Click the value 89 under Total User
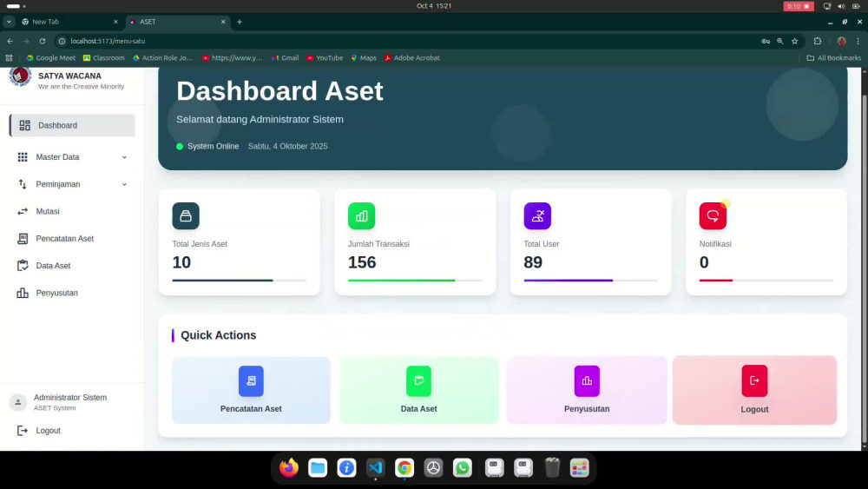Screen dimensions: 868x489 tap(533, 262)
